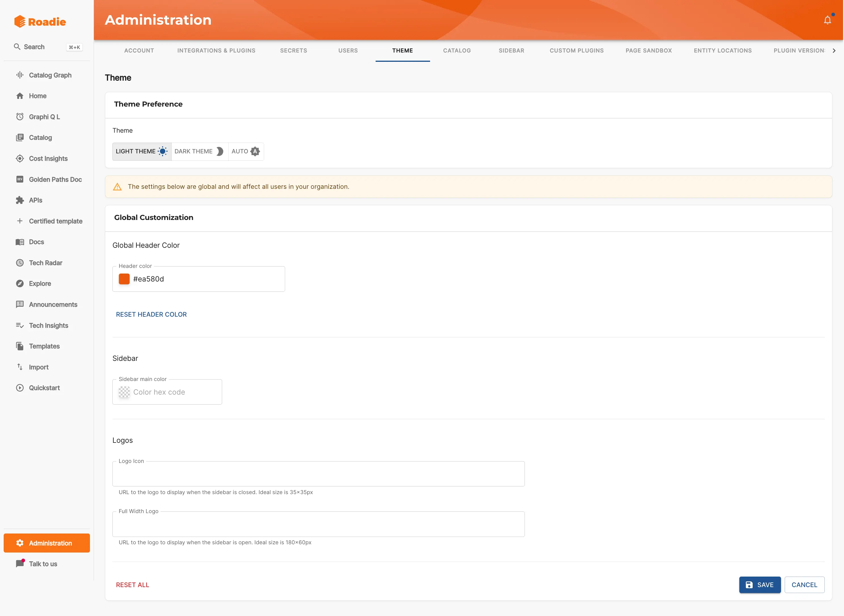Go to Tech Radar page
Image resolution: width=844 pixels, height=616 pixels.
click(x=45, y=263)
